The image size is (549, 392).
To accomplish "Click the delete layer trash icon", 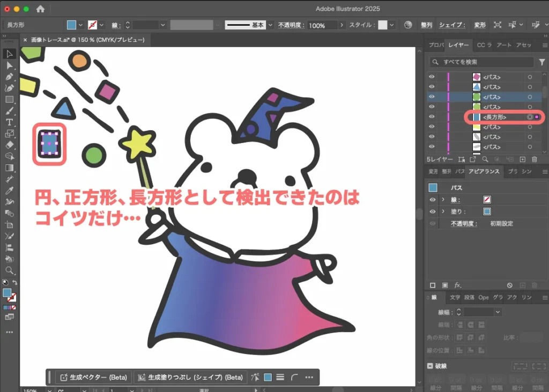I will point(535,159).
